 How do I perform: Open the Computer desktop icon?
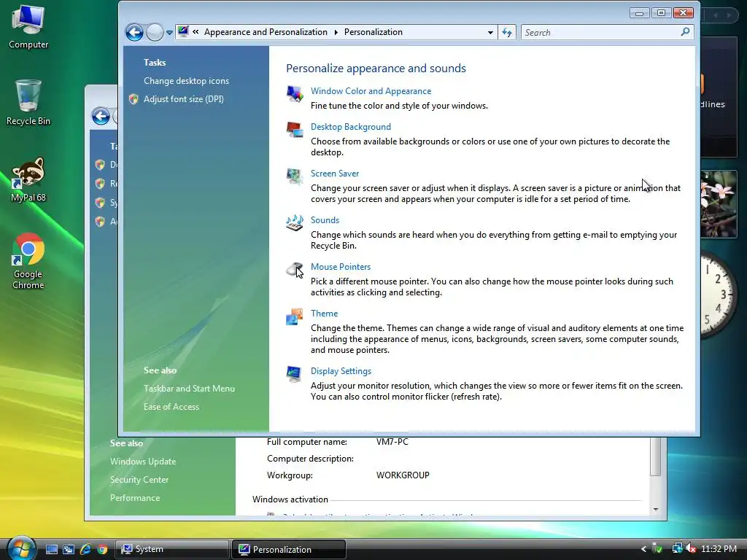[x=28, y=27]
